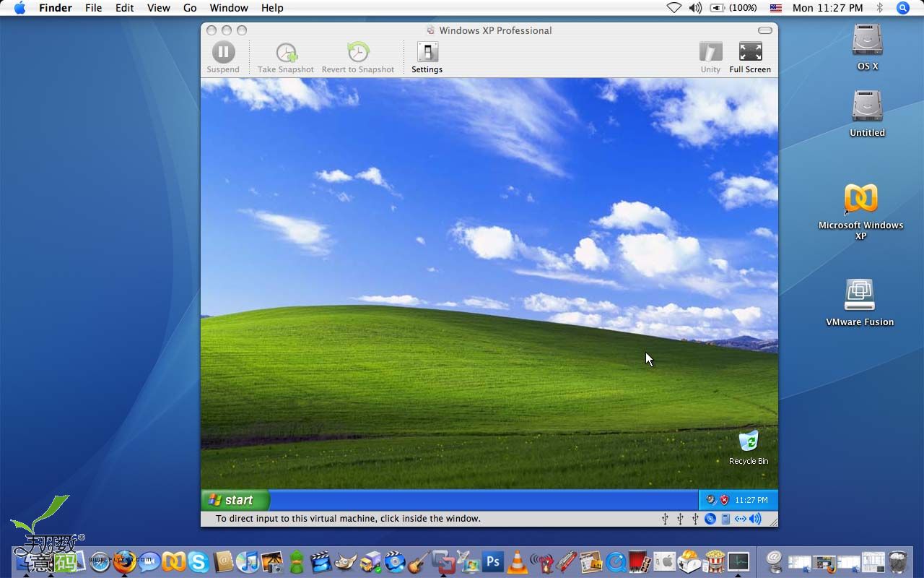Launch Firefox from the Dock
924x578 pixels.
124,561
